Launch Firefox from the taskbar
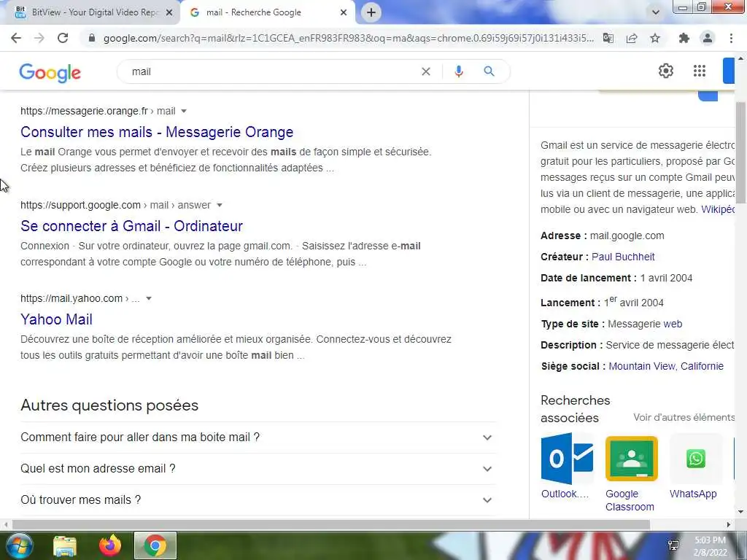The width and height of the screenshot is (747, 560). click(x=110, y=545)
